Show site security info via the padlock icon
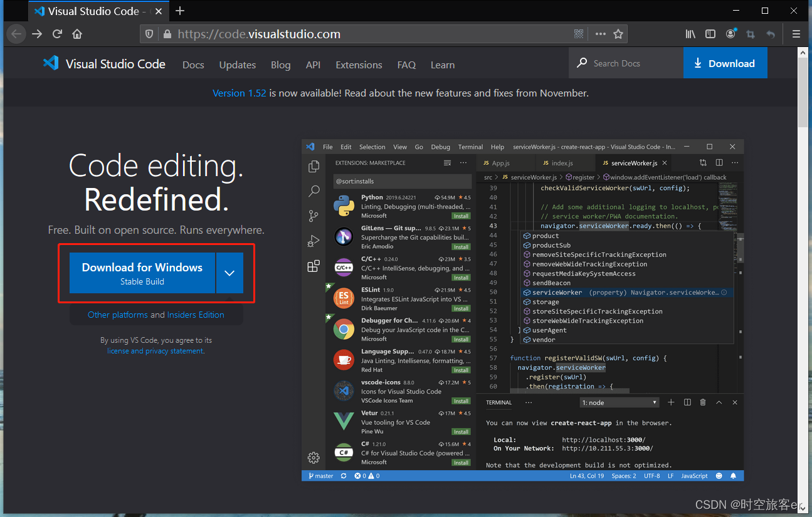This screenshot has height=517, width=812. [167, 34]
